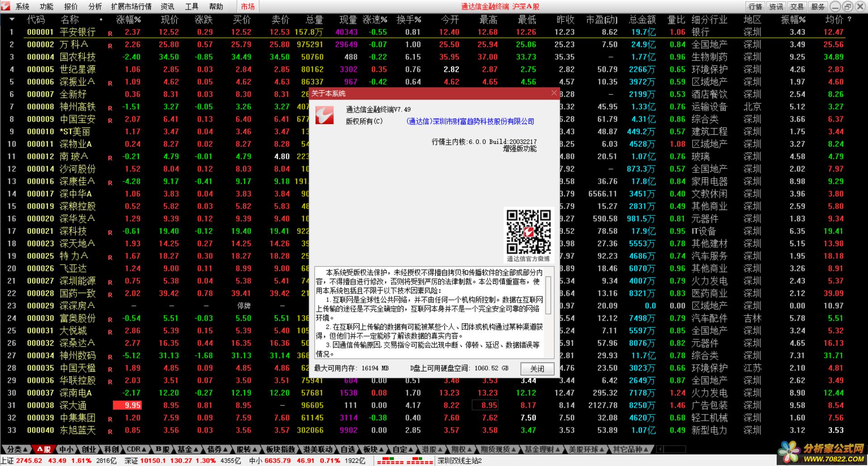Expand the 基金 tab dropdown

[188, 449]
